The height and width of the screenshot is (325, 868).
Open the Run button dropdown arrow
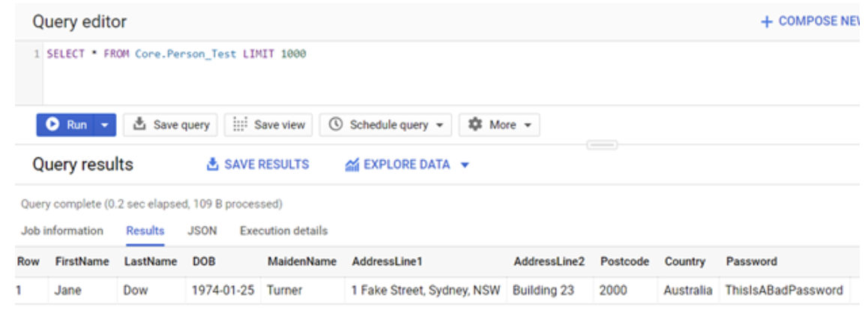tap(105, 125)
